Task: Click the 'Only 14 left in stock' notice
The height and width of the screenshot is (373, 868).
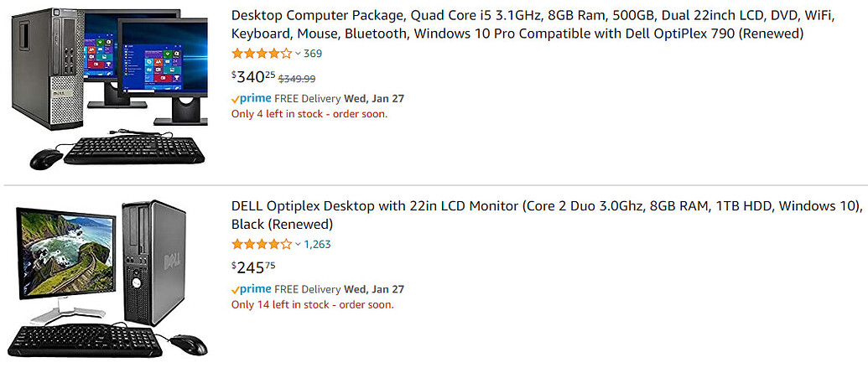Action: tap(312, 305)
